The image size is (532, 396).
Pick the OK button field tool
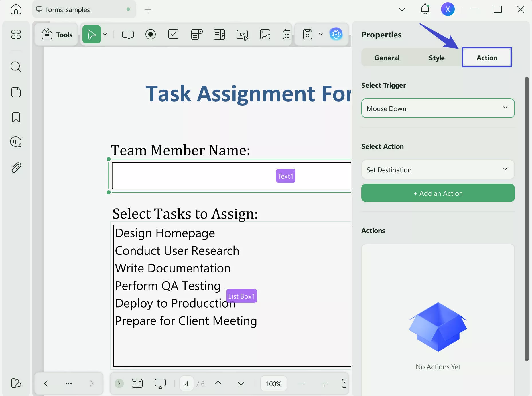(242, 35)
